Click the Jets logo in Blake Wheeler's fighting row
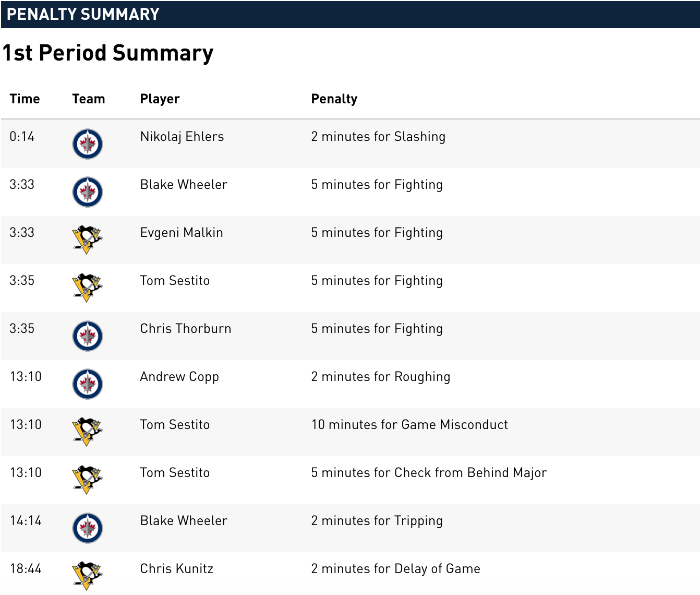Viewport: 700px width, 595px height. tap(88, 192)
